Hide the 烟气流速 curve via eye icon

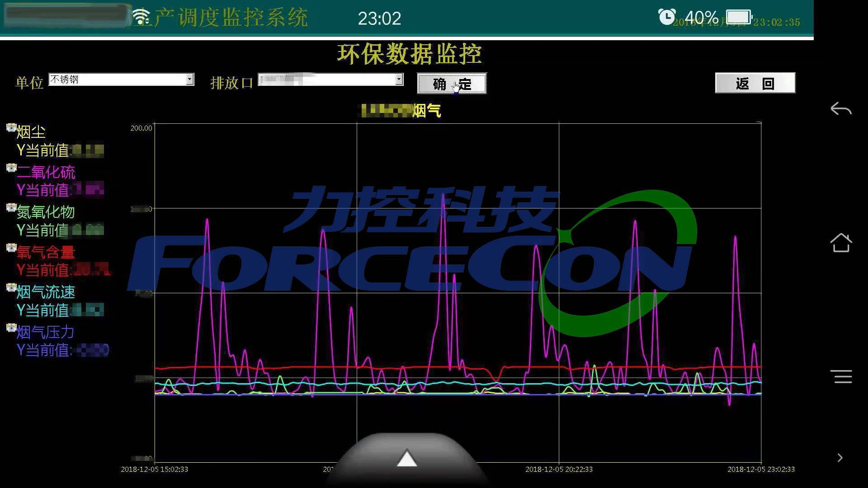pyautogui.click(x=11, y=288)
